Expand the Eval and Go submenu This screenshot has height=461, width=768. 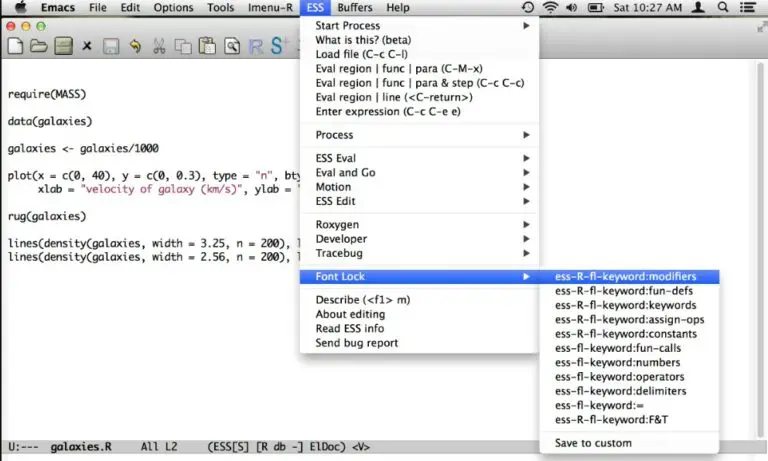click(x=419, y=172)
